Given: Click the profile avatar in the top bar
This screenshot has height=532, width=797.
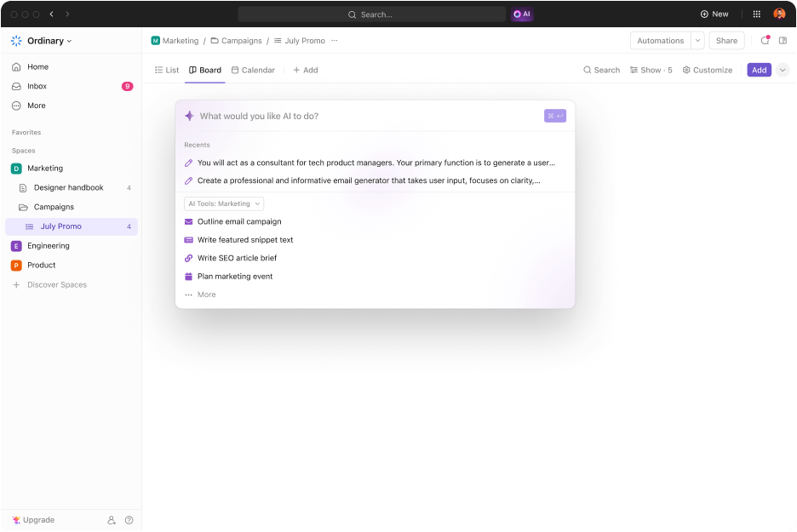Looking at the screenshot, I should [x=782, y=14].
